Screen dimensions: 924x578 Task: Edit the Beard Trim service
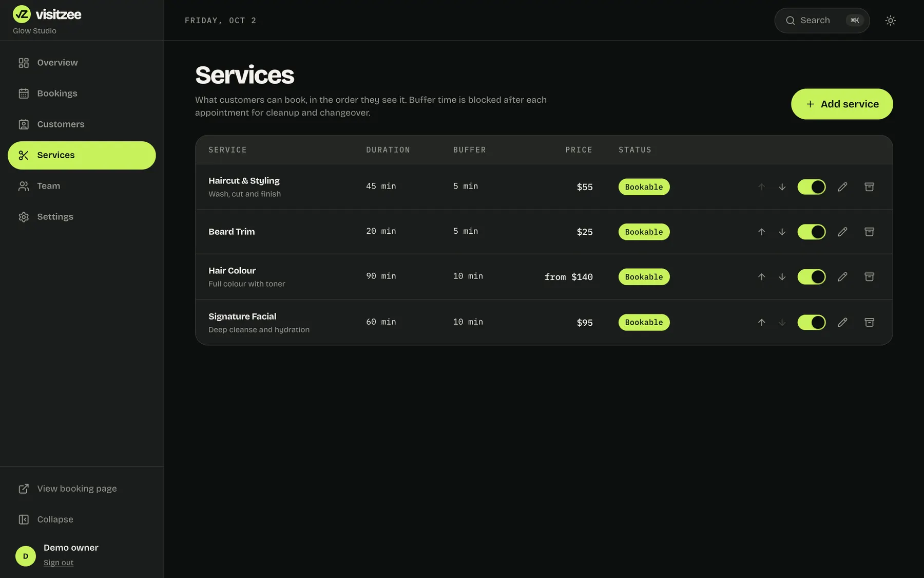842,232
